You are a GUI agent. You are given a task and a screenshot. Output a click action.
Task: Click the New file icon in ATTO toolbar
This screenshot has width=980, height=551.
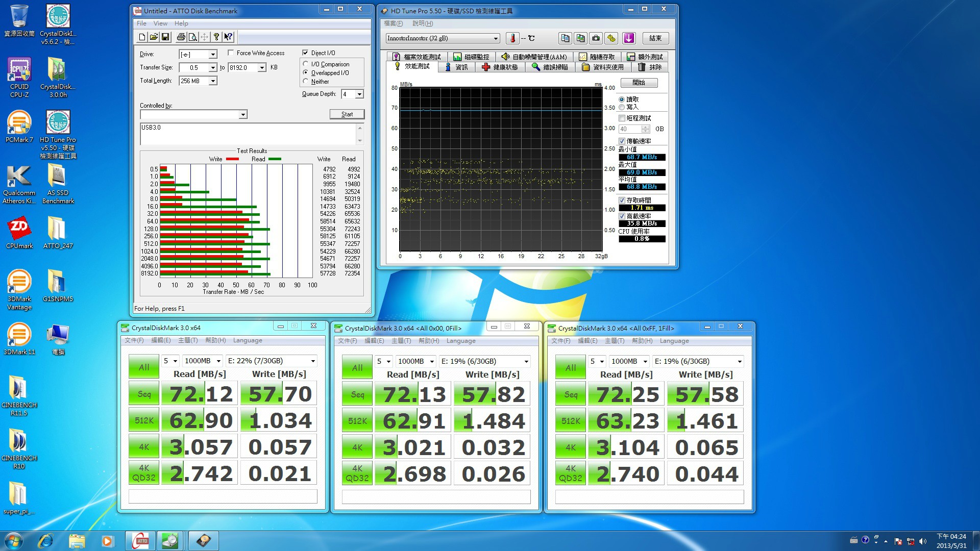pyautogui.click(x=142, y=37)
